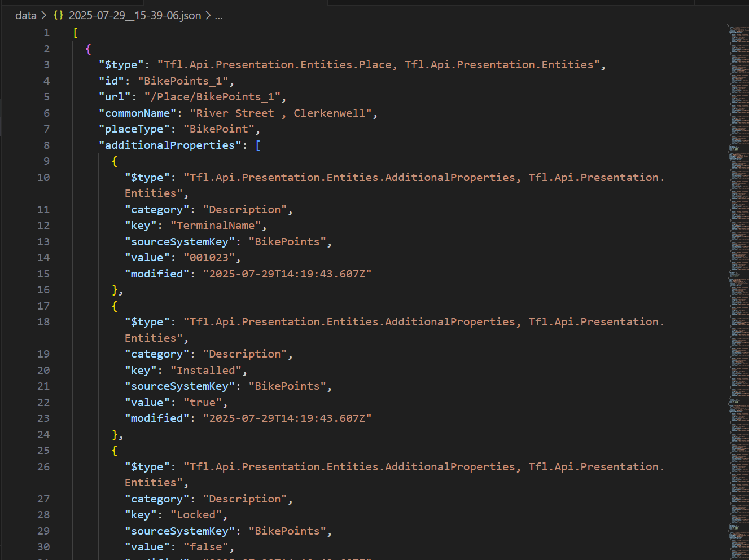Click the "BikePoints" value on line 29
Image resolution: width=749 pixels, height=560 pixels.
[x=287, y=531]
